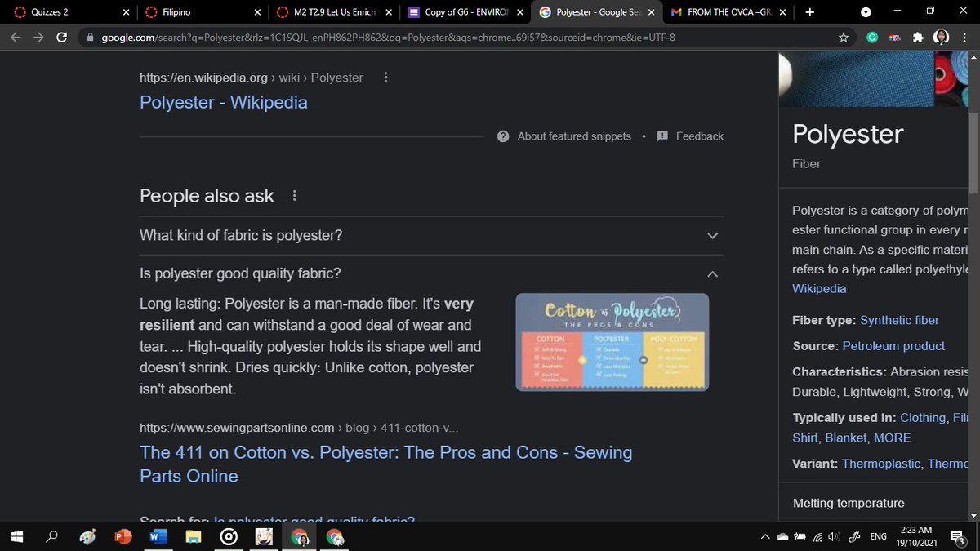
Task: Click the browser forward arrow
Action: (x=38, y=38)
